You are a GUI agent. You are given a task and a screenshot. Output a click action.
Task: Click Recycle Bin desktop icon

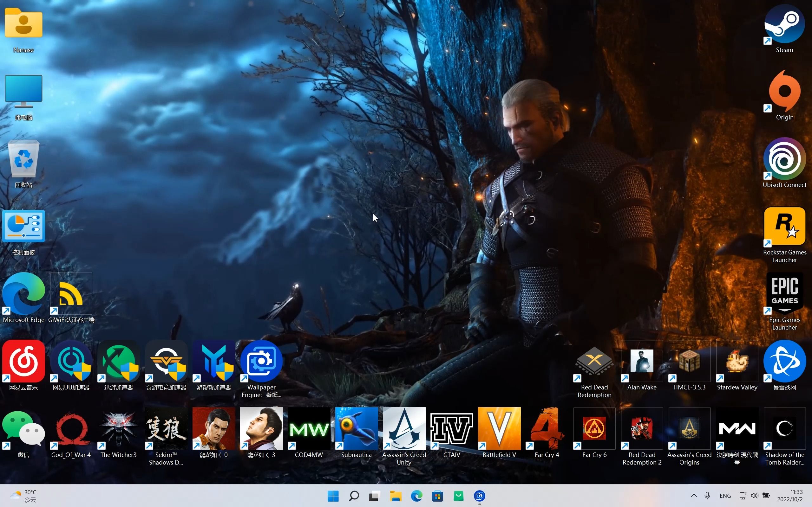23,162
